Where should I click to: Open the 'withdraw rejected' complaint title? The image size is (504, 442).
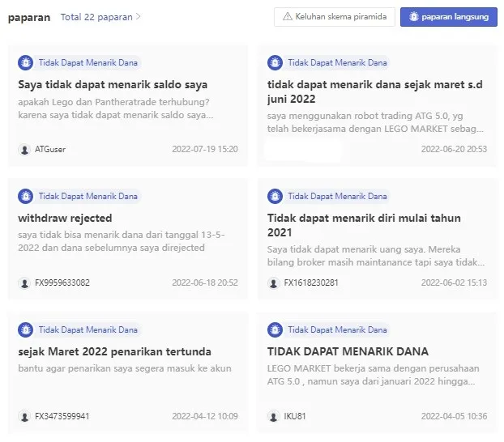[65, 218]
